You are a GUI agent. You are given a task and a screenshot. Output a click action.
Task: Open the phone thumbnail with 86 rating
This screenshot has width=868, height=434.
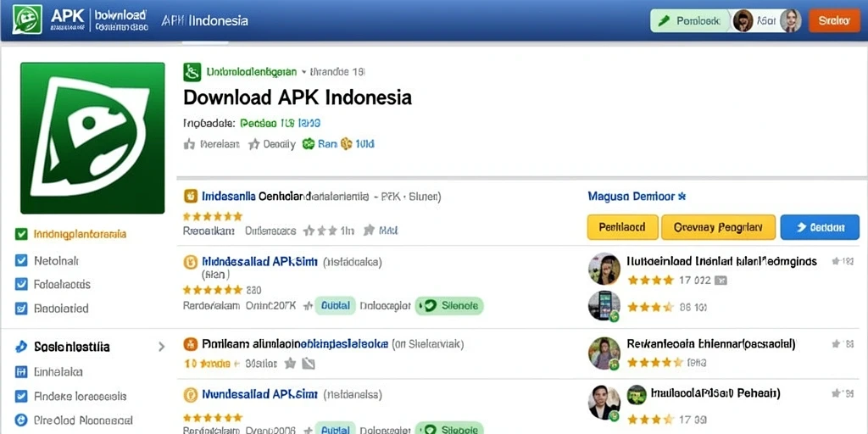pos(604,306)
